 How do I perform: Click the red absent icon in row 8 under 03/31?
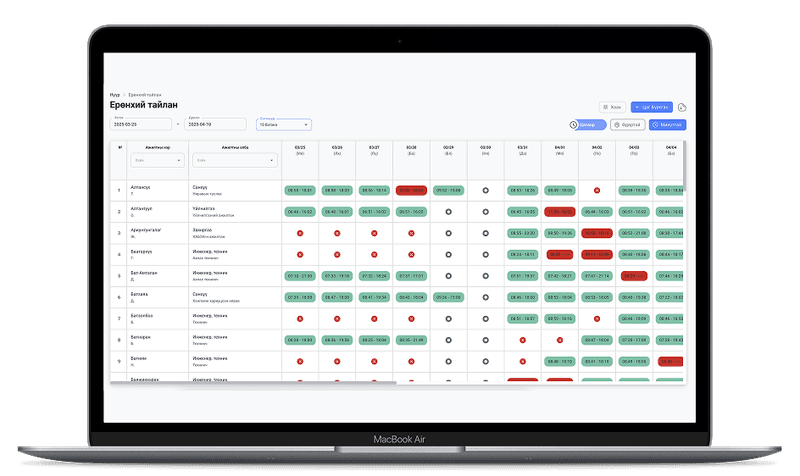522,340
